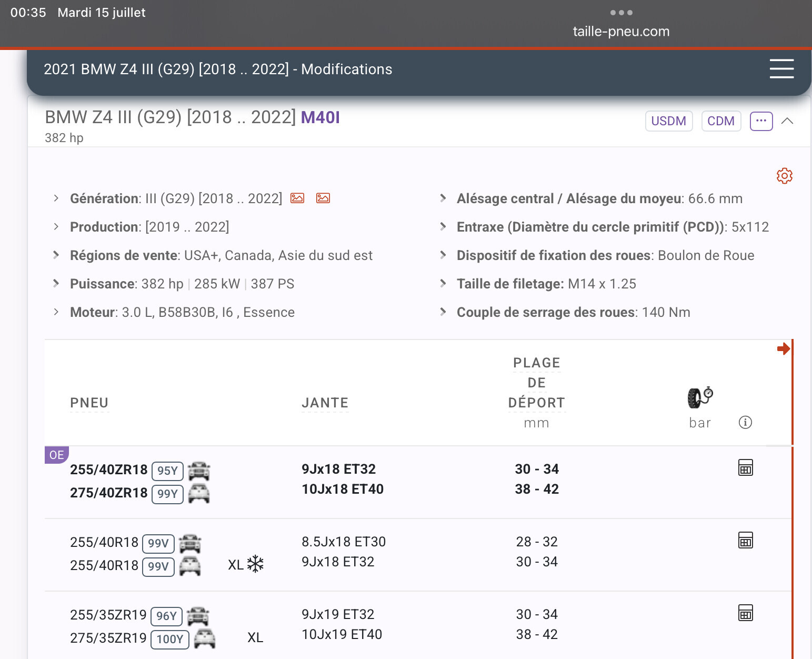View first generation photo icon
812x659 pixels.
(x=297, y=198)
